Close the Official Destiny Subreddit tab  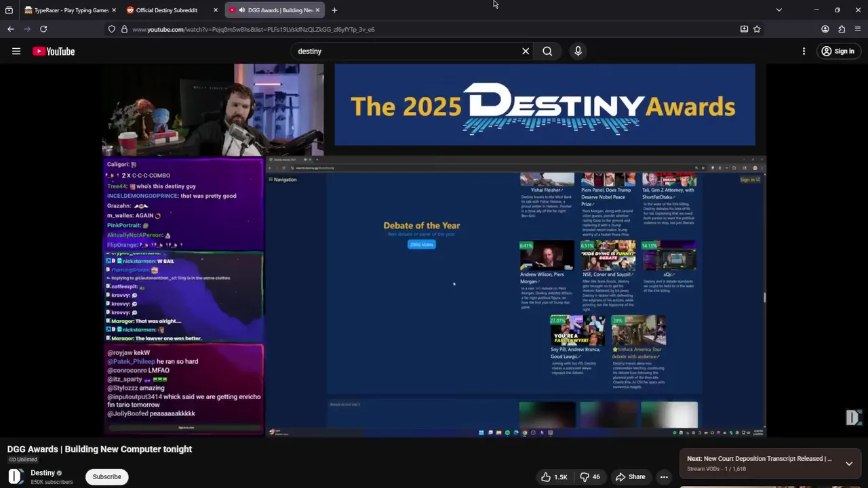click(216, 10)
